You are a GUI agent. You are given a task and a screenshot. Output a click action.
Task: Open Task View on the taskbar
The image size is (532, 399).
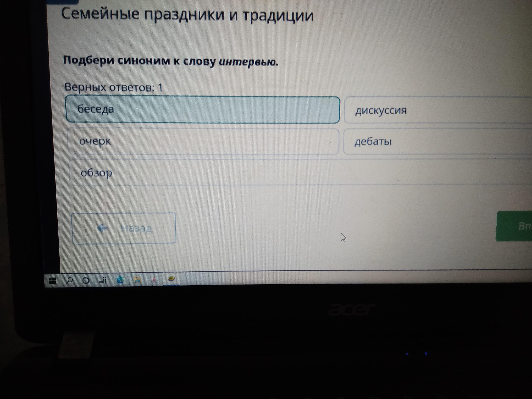tap(102, 280)
